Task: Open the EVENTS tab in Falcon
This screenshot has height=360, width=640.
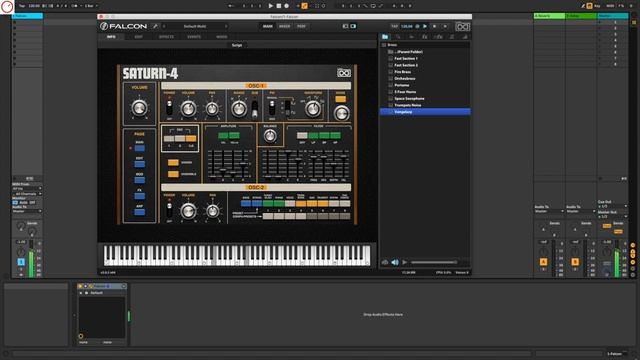Action: tap(194, 37)
